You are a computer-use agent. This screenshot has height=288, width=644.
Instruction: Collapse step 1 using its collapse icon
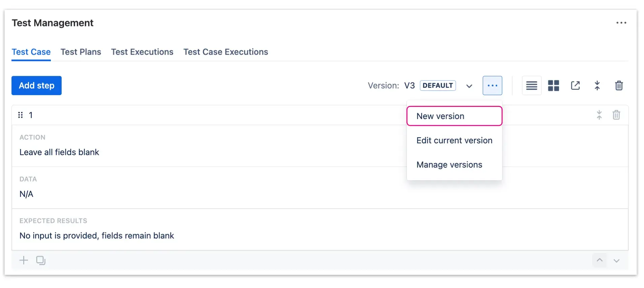[x=599, y=115]
